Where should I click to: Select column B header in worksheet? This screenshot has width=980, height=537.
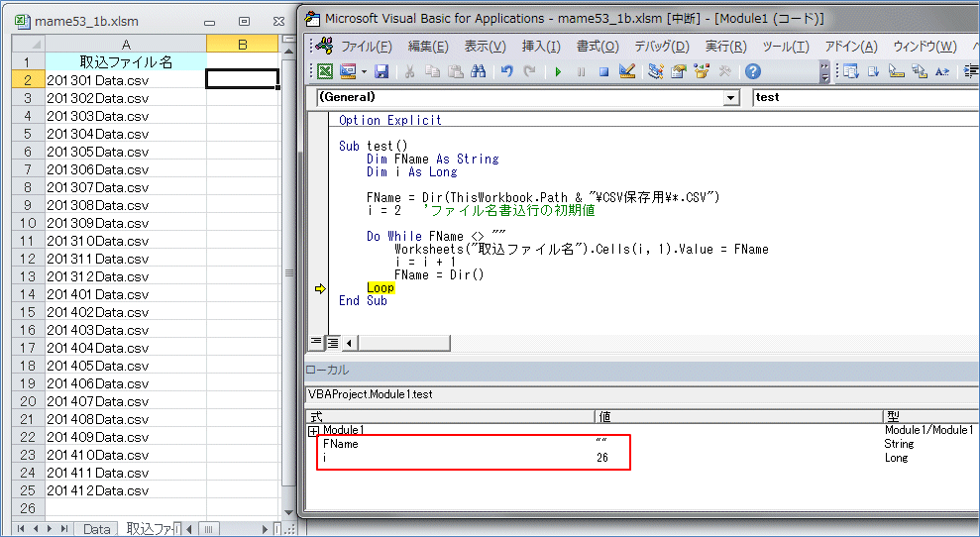[242, 44]
